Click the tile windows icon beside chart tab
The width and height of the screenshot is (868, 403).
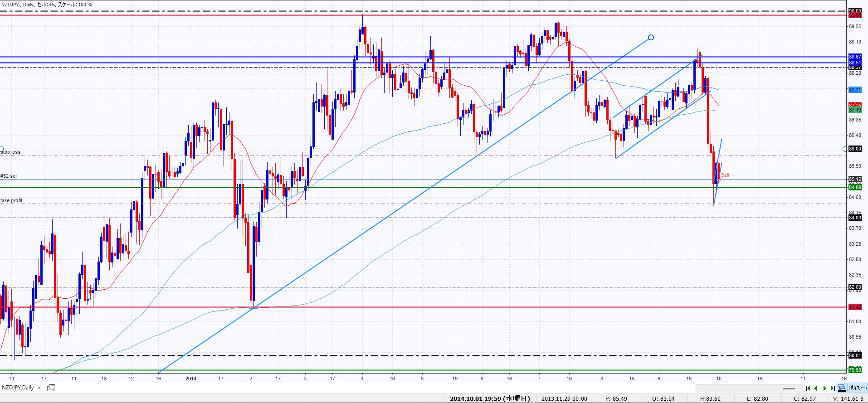(51, 388)
